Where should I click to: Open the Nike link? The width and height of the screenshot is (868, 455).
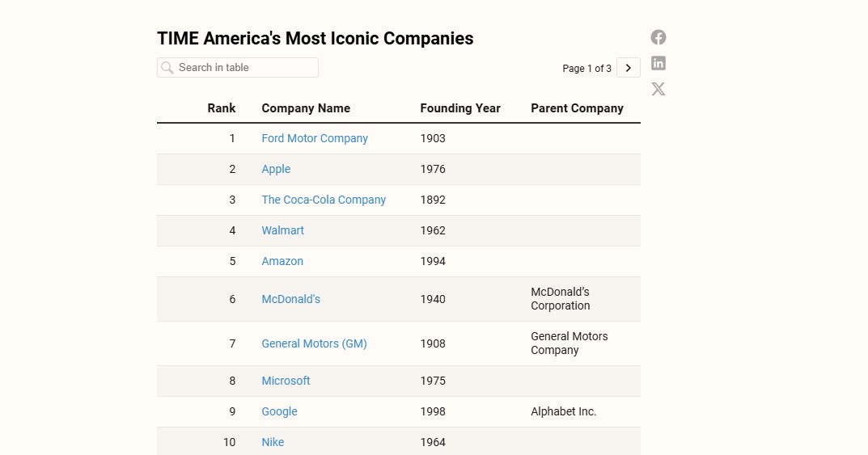coord(273,442)
